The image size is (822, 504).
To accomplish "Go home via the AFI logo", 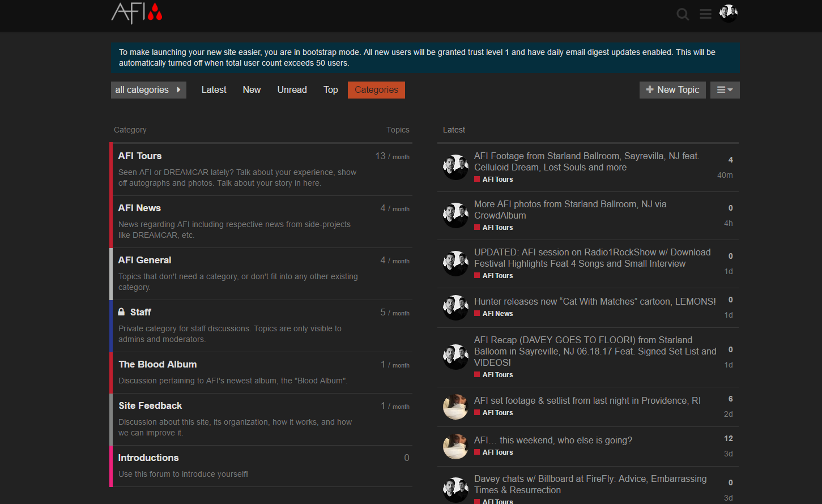I will 137,13.
